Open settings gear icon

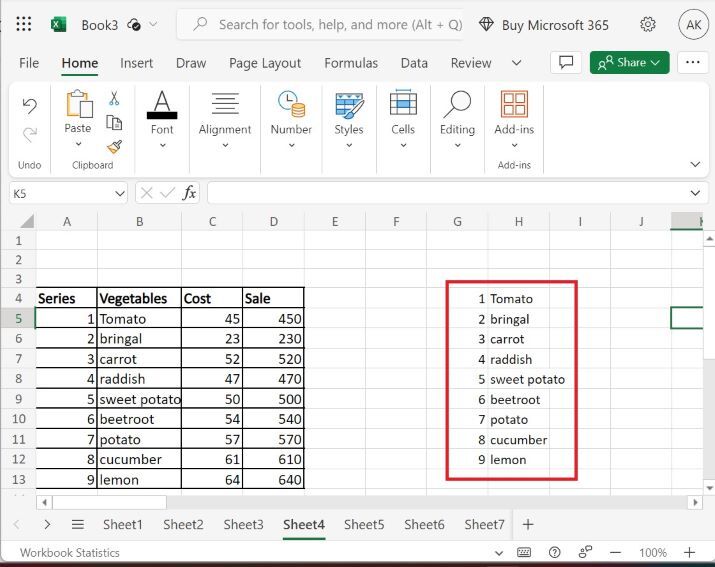point(648,24)
